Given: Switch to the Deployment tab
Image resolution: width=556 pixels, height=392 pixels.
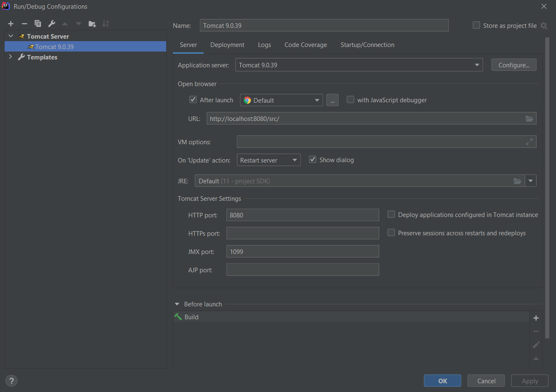Looking at the screenshot, I should 227,45.
